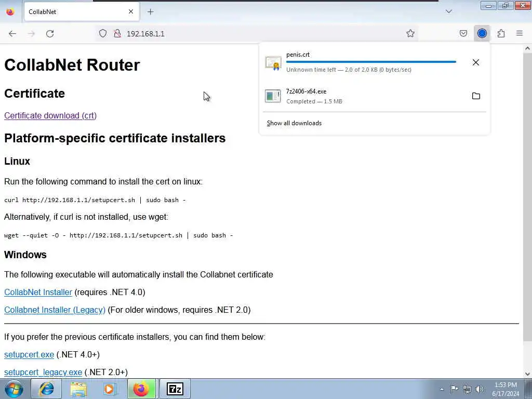This screenshot has height=399, width=532.
Task: Click scrollbar up arrow
Action: 527,48
